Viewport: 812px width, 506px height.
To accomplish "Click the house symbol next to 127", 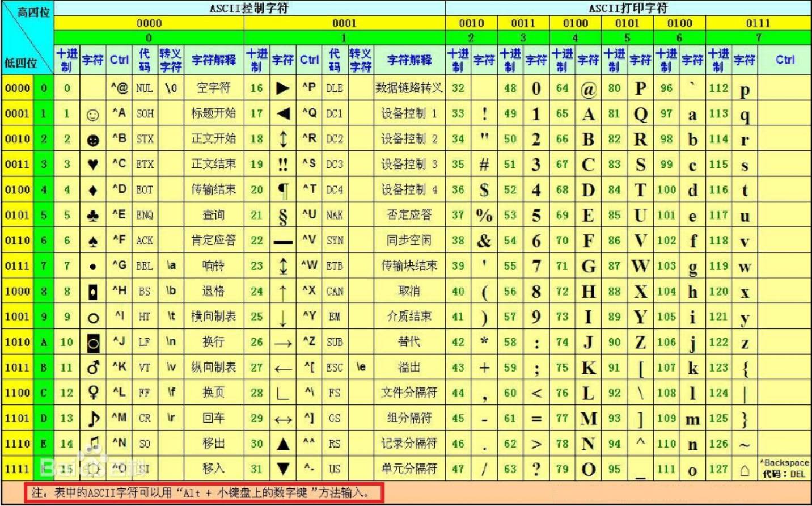I will [x=745, y=470].
